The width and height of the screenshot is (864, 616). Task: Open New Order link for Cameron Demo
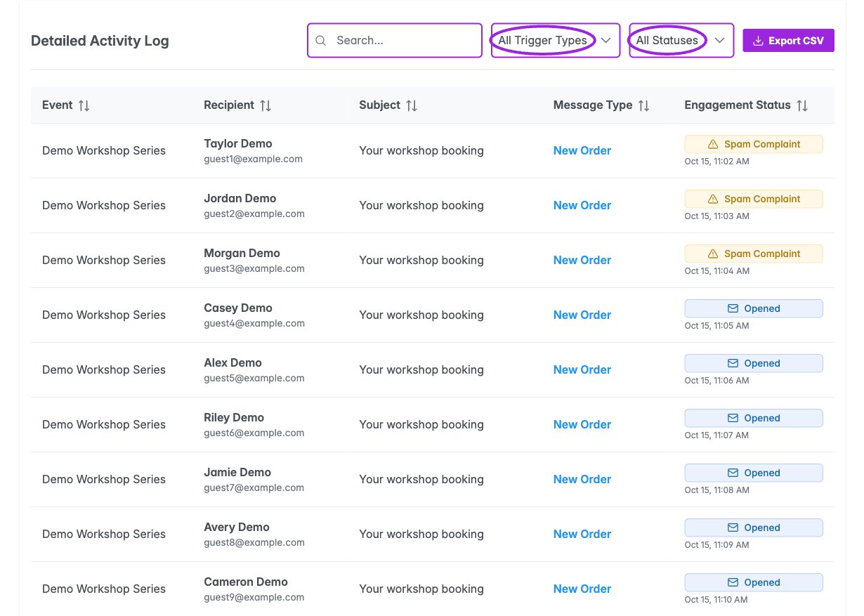[x=582, y=589]
